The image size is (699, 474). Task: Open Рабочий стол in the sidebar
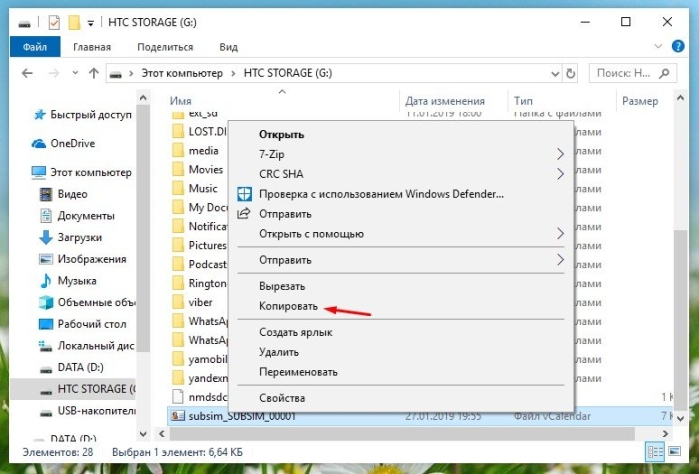82,324
